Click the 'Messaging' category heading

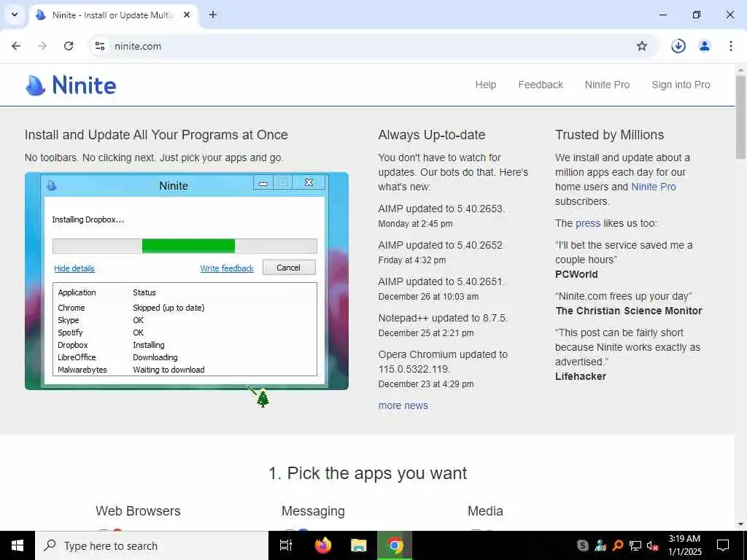coord(313,511)
